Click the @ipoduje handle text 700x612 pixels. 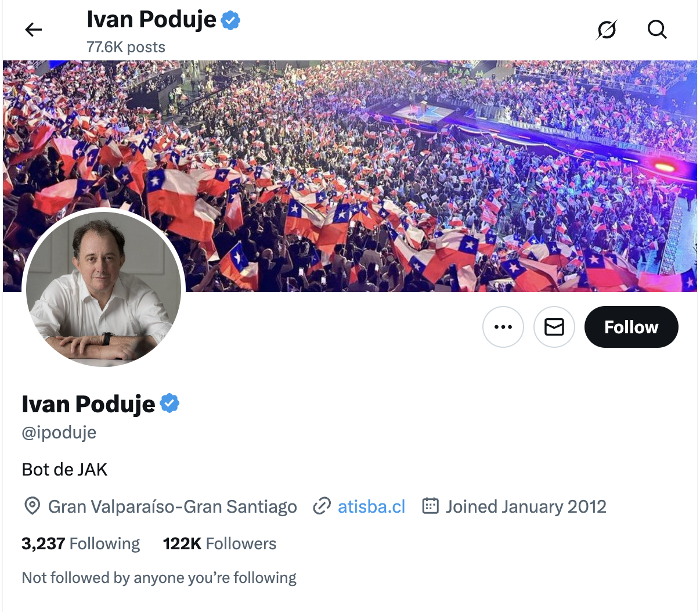[x=59, y=433]
